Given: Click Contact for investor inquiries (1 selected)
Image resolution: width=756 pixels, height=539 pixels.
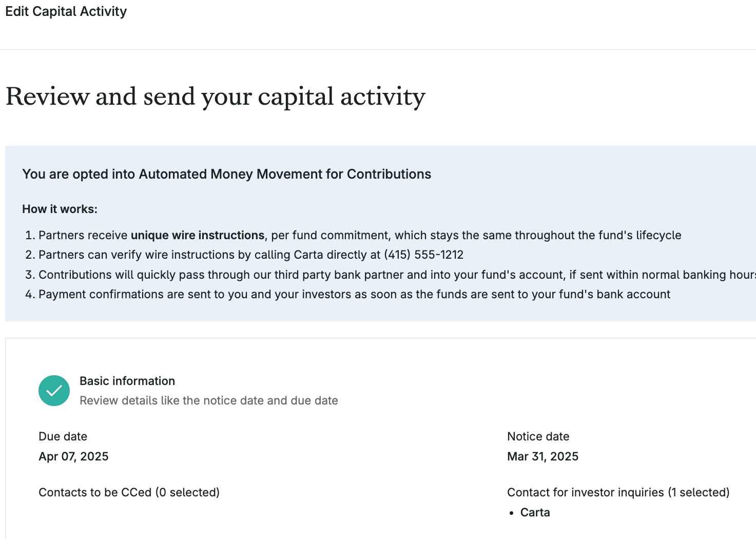Looking at the screenshot, I should pyautogui.click(x=618, y=492).
